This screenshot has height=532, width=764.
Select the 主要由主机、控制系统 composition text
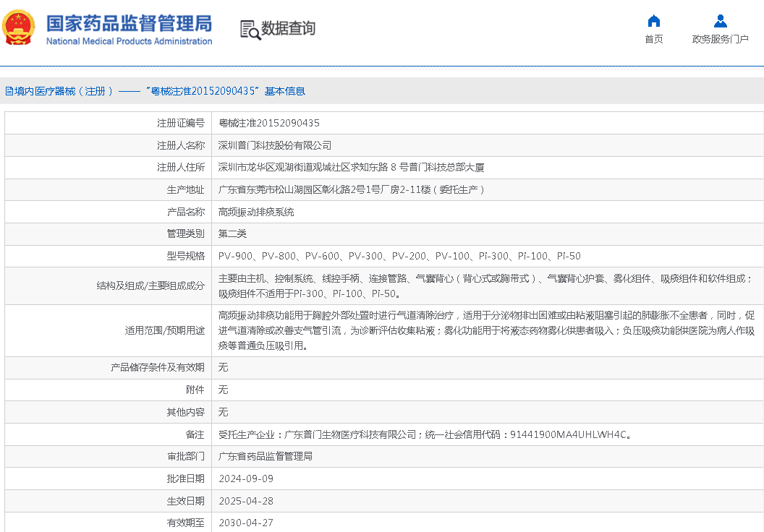coord(485,286)
